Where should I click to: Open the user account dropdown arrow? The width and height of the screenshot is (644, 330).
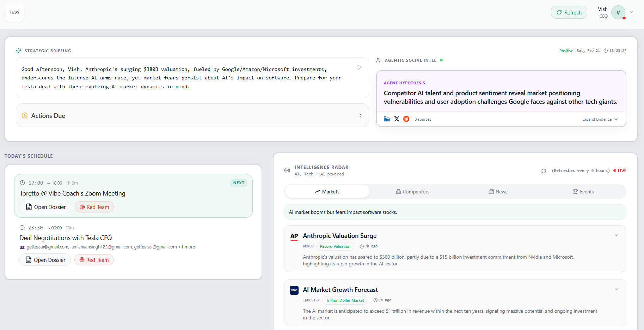[632, 12]
